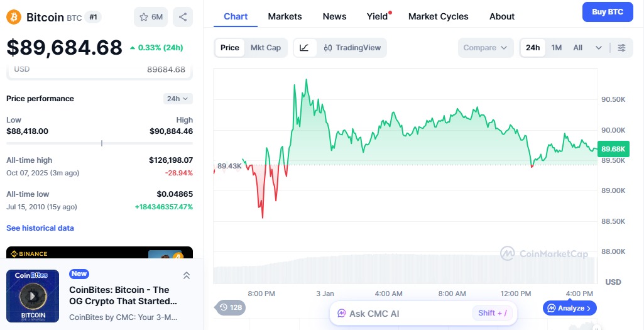Open the 24h price performance dropdown

click(178, 99)
